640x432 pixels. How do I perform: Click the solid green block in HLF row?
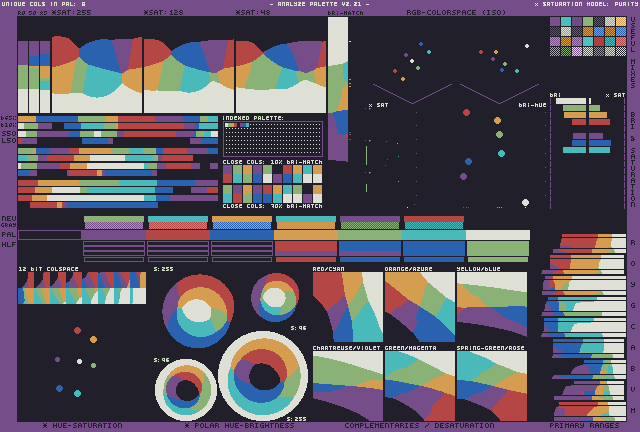coord(498,248)
